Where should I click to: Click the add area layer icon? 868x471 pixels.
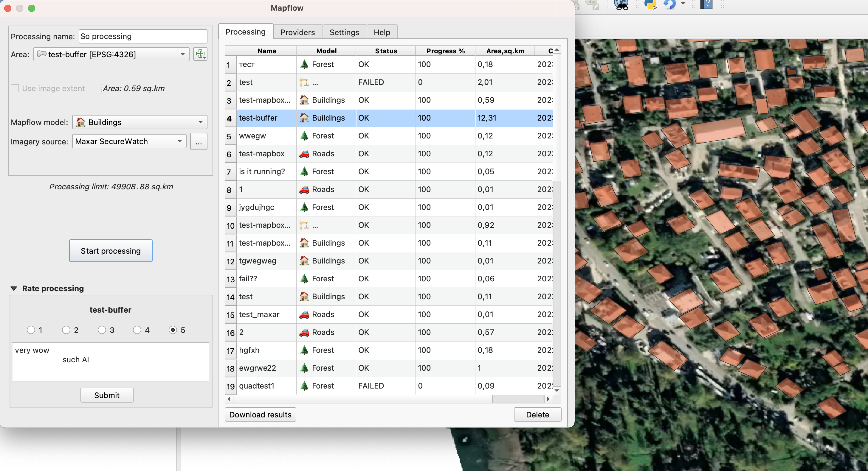coord(199,53)
